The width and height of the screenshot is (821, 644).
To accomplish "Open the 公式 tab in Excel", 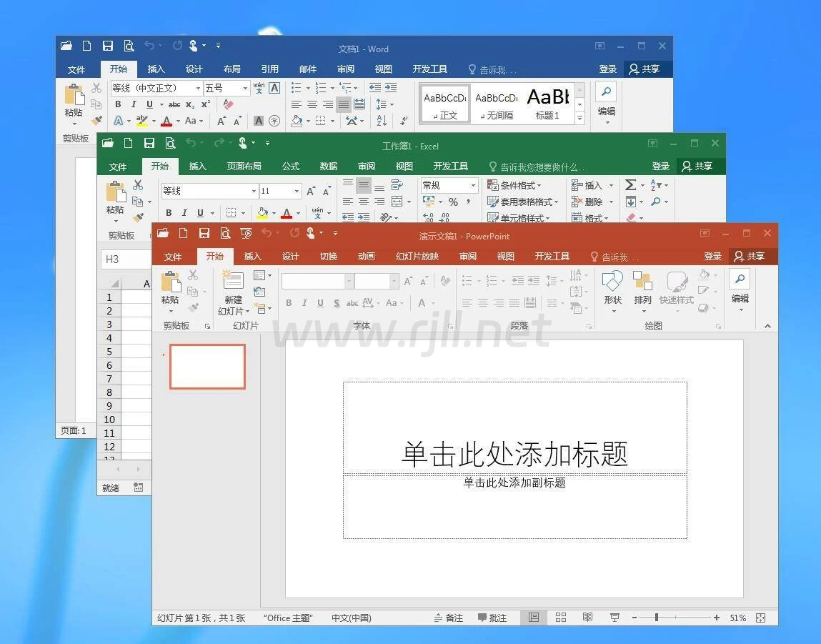I will click(291, 166).
